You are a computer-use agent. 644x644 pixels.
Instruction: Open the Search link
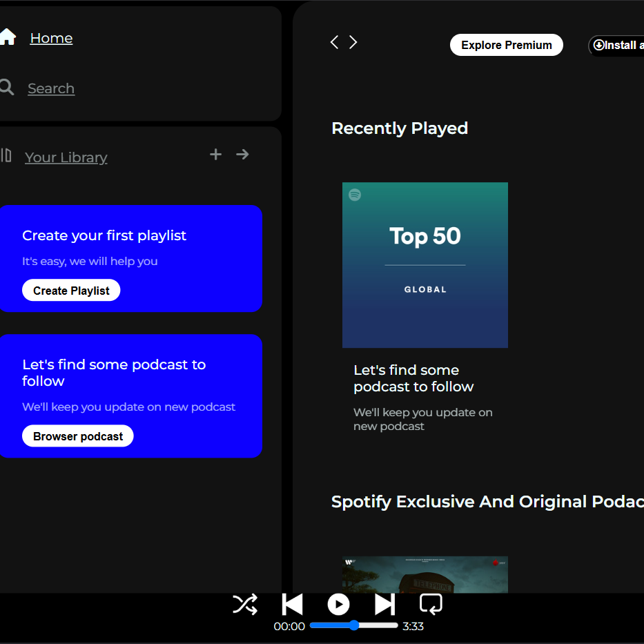[x=51, y=88]
